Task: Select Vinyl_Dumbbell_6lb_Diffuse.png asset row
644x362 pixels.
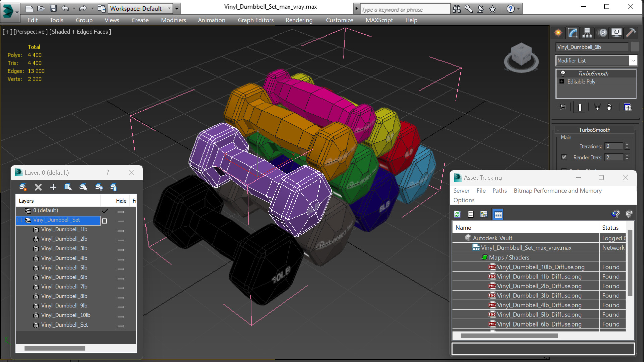Action: pos(539,324)
